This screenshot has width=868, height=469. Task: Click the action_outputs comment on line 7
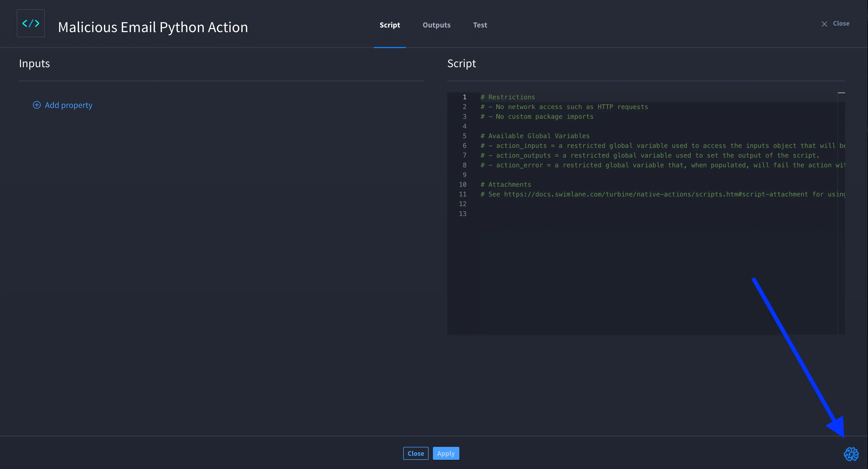(x=650, y=155)
